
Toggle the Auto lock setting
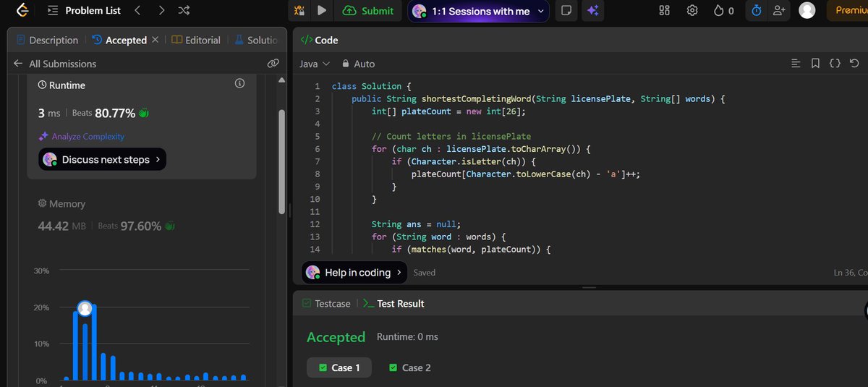point(358,64)
